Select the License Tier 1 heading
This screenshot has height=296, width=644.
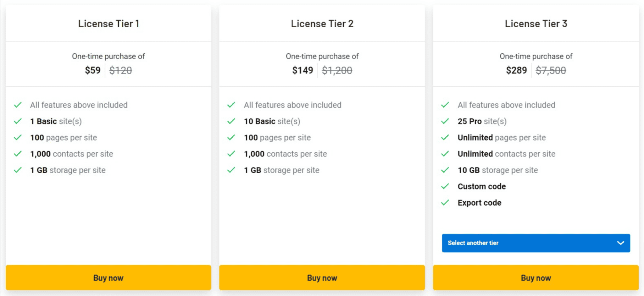click(x=108, y=24)
